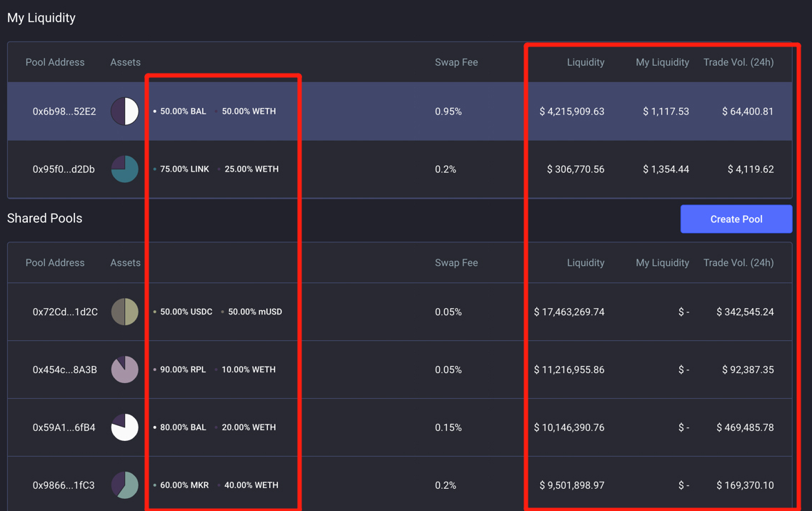Click the 60.00% MKR asset label

184,485
